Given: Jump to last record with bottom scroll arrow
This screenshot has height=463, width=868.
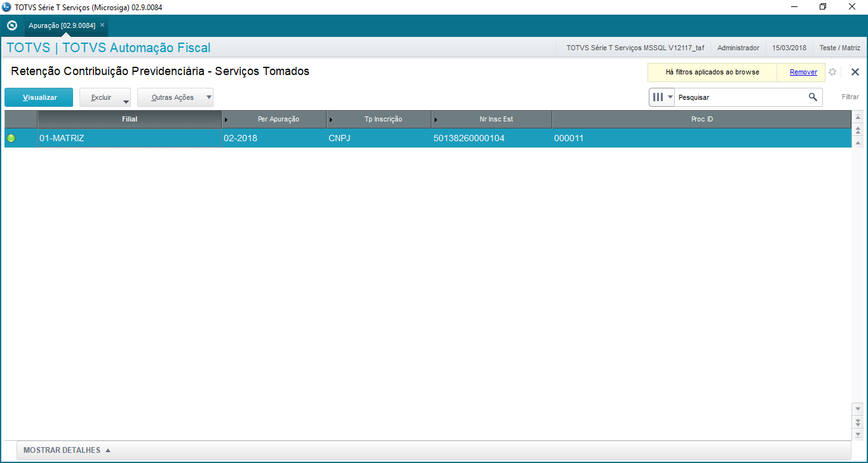Looking at the screenshot, I should (858, 434).
